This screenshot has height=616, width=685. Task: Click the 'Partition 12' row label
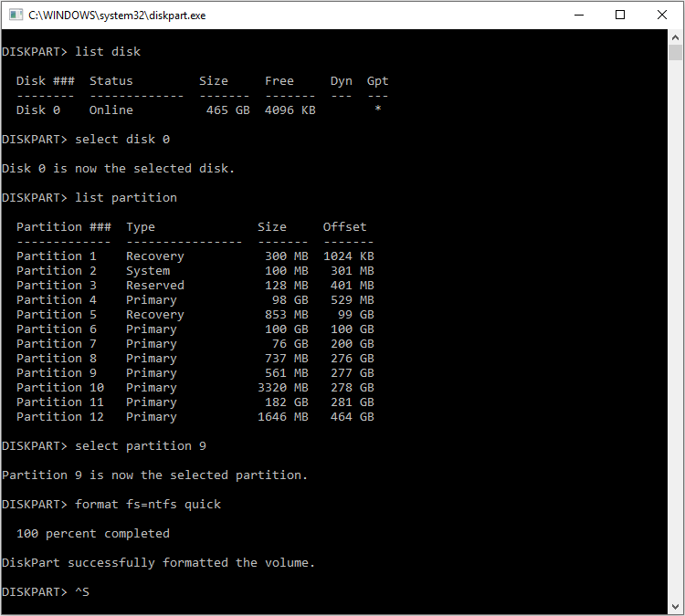pyautogui.click(x=60, y=417)
